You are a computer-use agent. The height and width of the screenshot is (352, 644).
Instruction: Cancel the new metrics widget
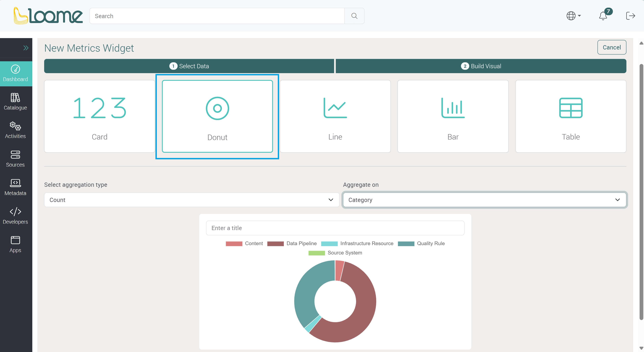coord(611,47)
